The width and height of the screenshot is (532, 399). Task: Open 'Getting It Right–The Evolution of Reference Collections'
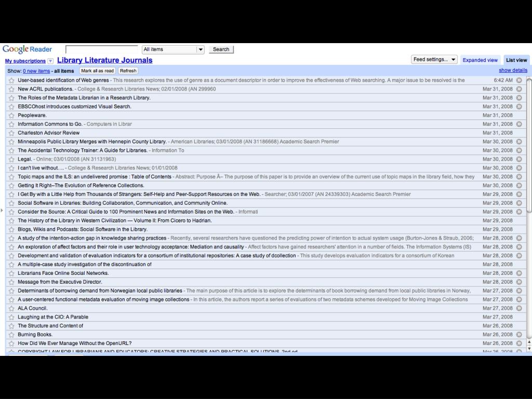coord(81,185)
